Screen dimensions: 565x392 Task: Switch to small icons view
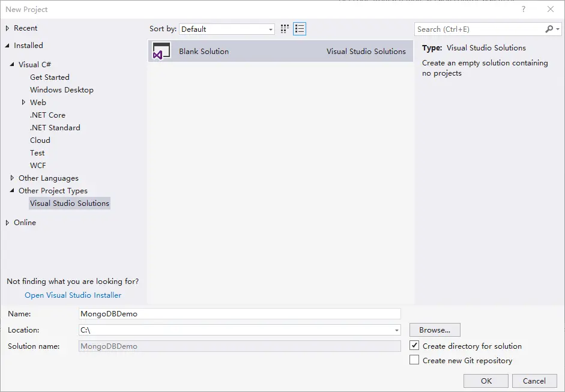(285, 29)
